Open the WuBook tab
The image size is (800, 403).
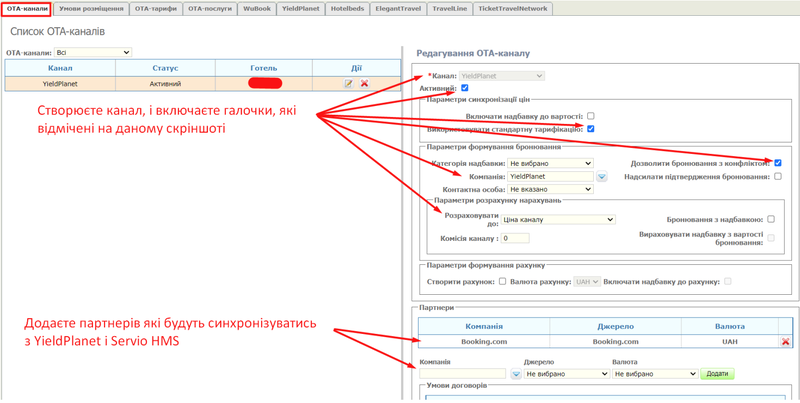coord(257,8)
